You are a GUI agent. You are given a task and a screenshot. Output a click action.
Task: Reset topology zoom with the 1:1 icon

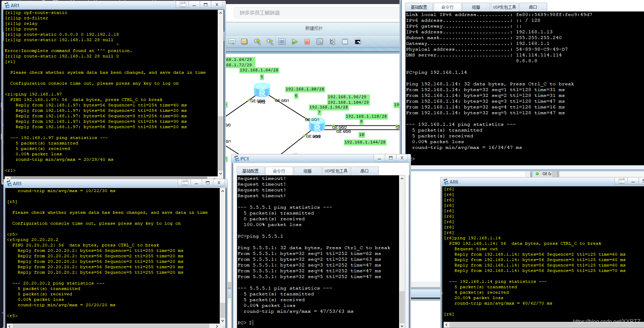[282, 41]
